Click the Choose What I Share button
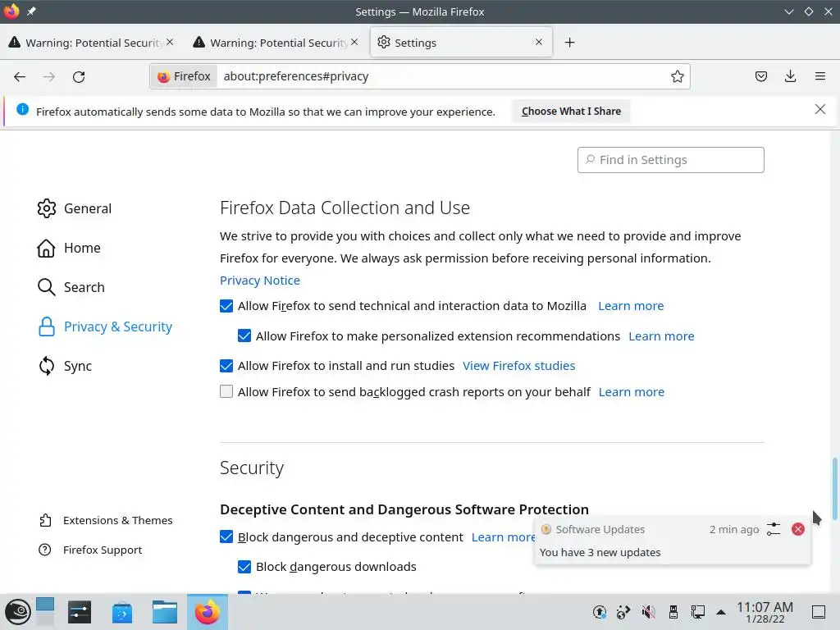The image size is (840, 630). pos(571,112)
